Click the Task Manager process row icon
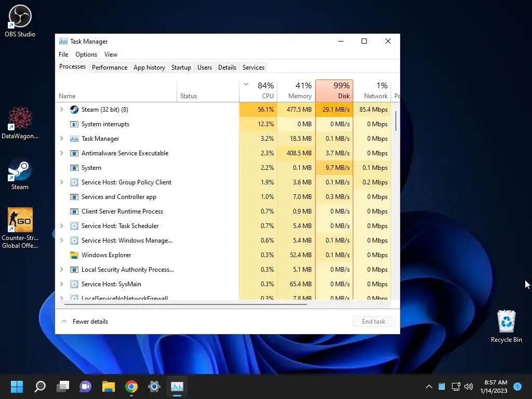 pyautogui.click(x=74, y=139)
